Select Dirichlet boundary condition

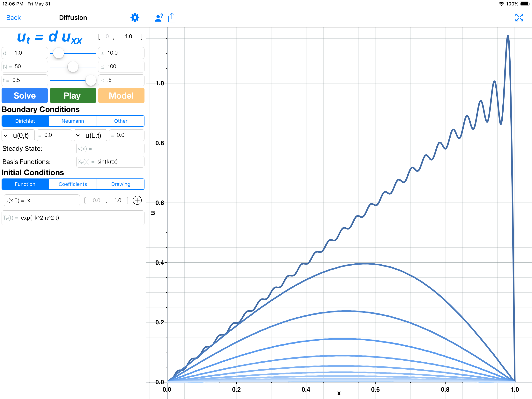[x=25, y=121]
